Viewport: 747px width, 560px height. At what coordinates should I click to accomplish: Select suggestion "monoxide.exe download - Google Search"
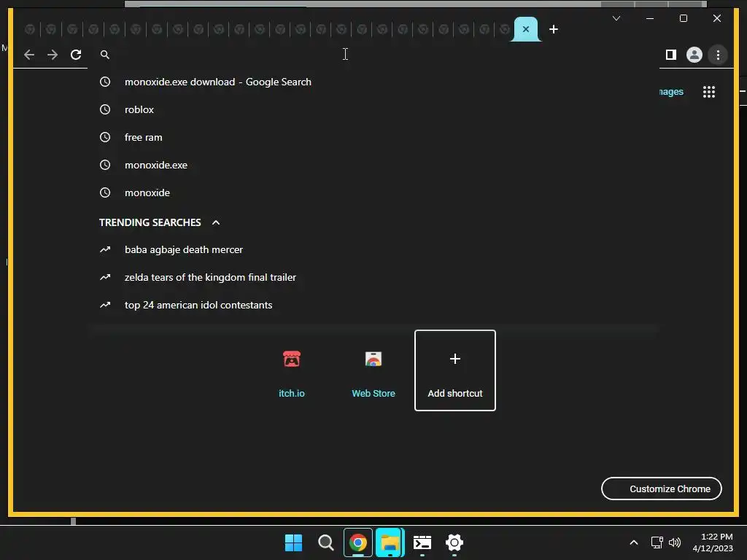(374, 82)
